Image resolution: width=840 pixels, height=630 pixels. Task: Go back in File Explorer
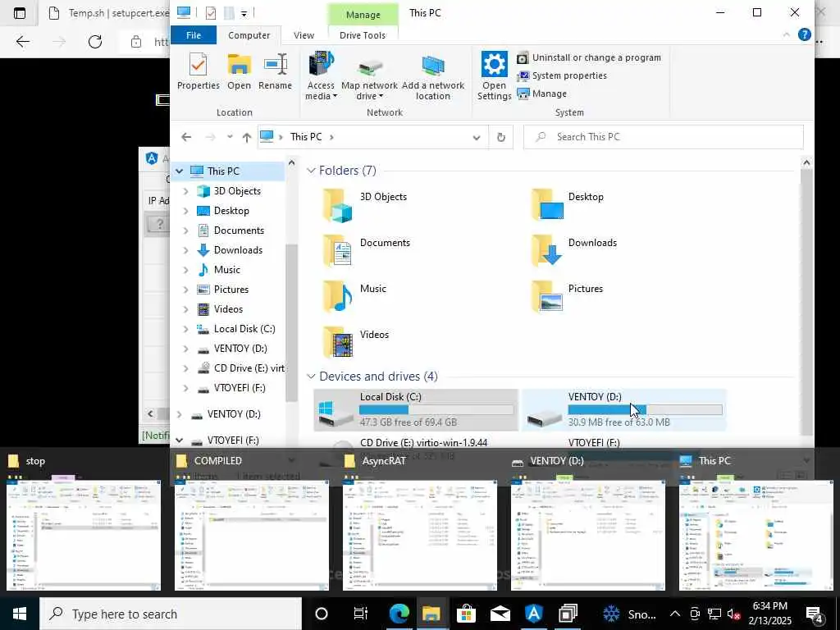[x=186, y=137]
